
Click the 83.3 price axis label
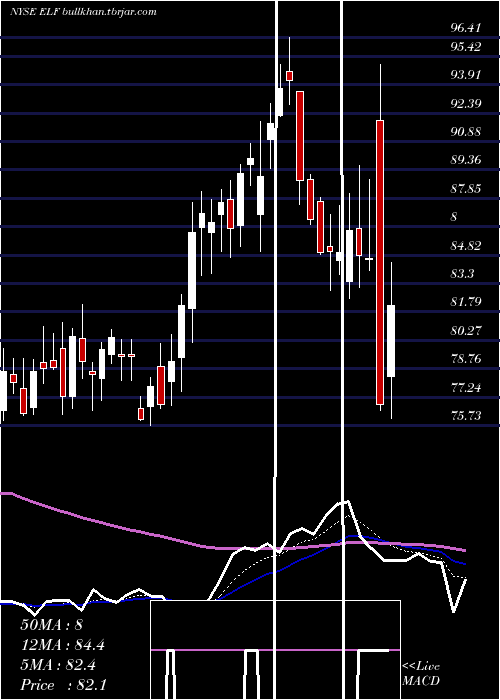[x=462, y=274]
